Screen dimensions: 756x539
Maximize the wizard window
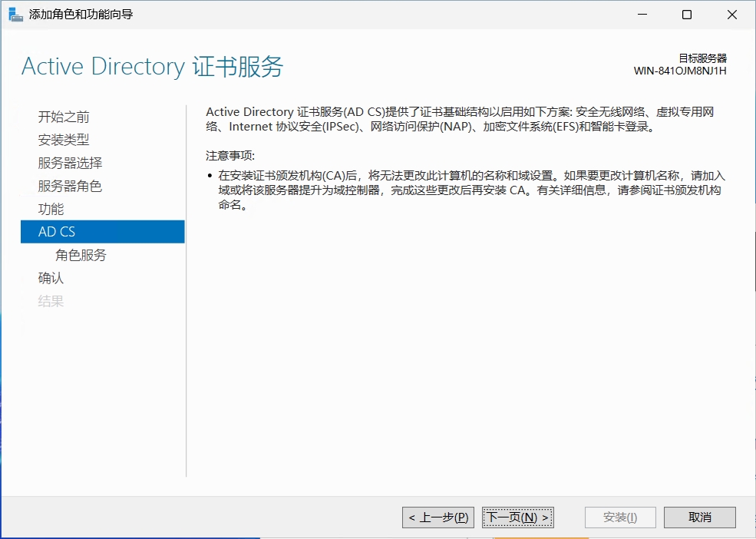(x=687, y=15)
